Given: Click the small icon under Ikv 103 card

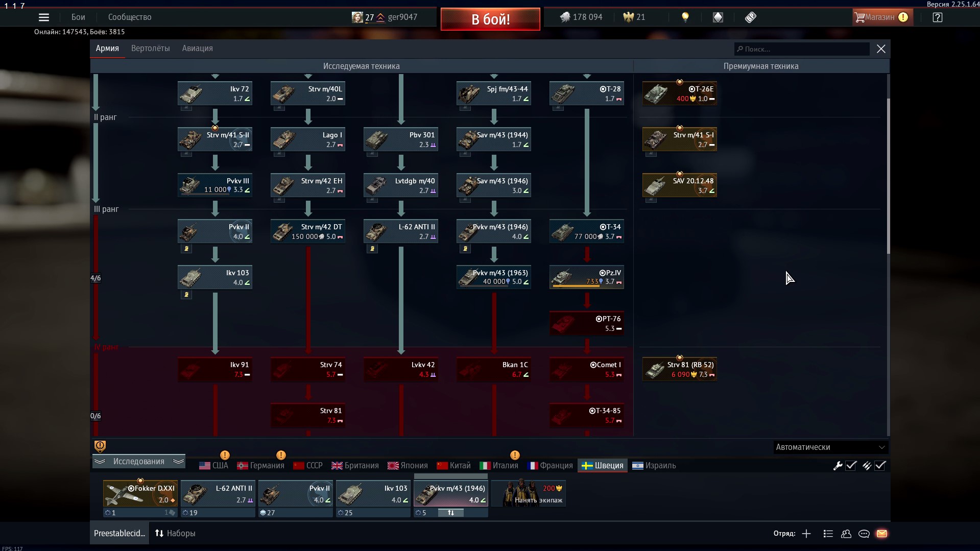Looking at the screenshot, I should click(x=186, y=295).
